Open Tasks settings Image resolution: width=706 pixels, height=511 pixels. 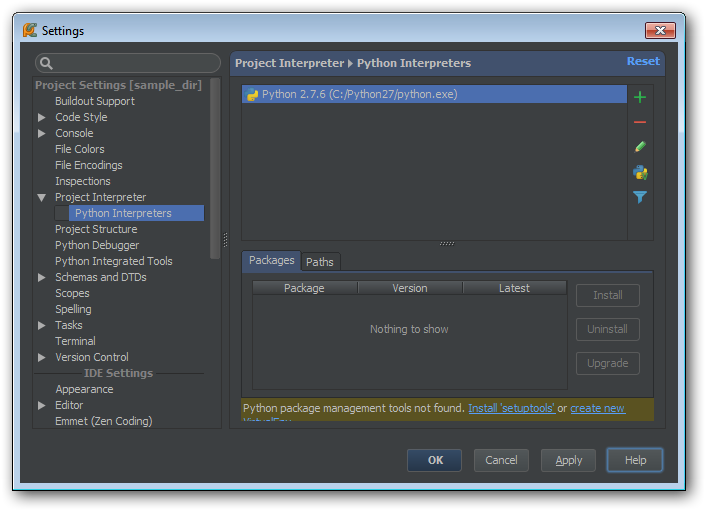pyautogui.click(x=69, y=325)
